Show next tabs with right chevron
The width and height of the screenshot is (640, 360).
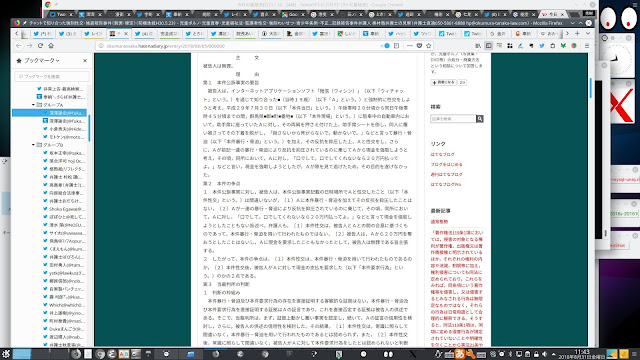click(x=567, y=33)
